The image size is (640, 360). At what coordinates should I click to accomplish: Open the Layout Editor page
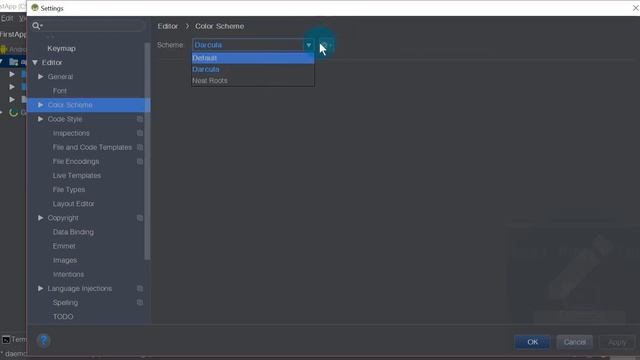click(73, 204)
